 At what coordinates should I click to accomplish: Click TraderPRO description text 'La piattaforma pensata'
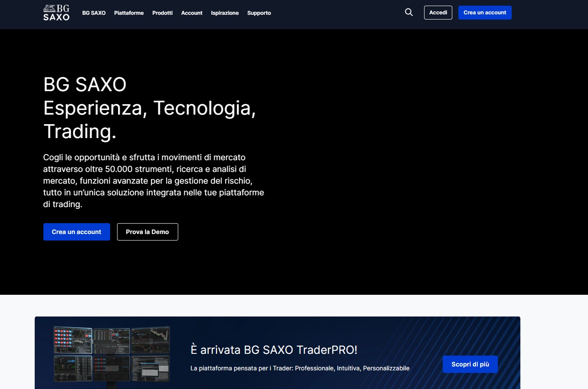pos(300,368)
